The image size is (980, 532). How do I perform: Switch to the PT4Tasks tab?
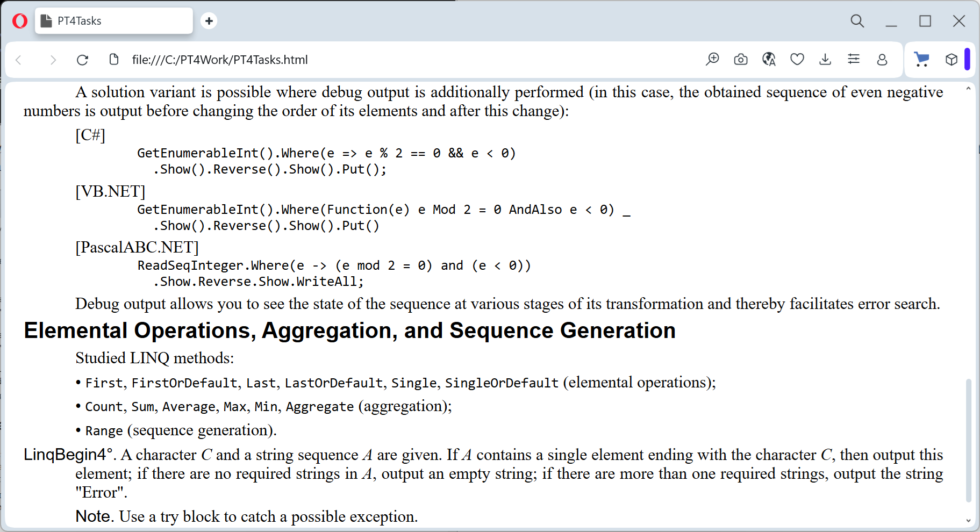pos(114,21)
